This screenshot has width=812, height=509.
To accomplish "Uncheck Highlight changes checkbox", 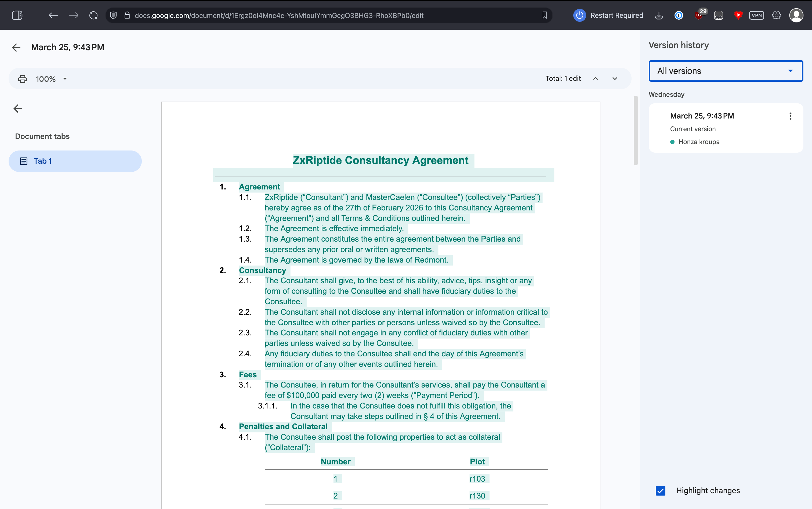I will point(660,490).
